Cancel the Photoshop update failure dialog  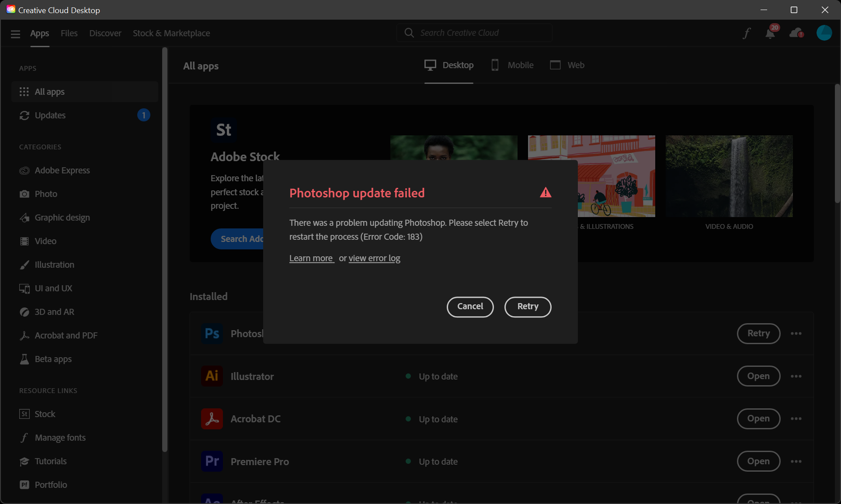pyautogui.click(x=470, y=307)
